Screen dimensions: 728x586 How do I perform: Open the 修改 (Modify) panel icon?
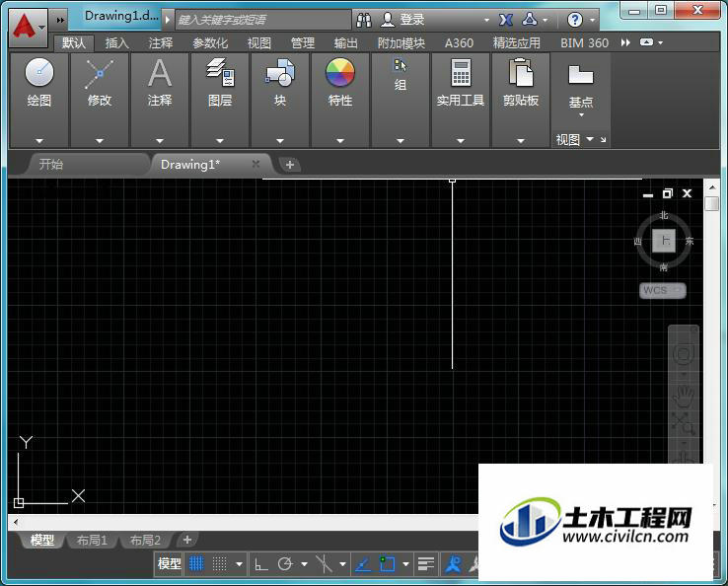point(100,73)
